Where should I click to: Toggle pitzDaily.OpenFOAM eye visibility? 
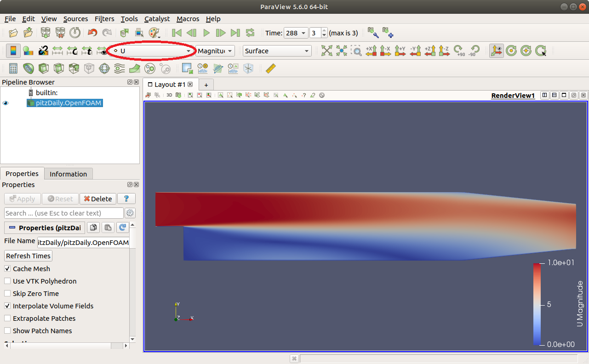click(x=6, y=103)
